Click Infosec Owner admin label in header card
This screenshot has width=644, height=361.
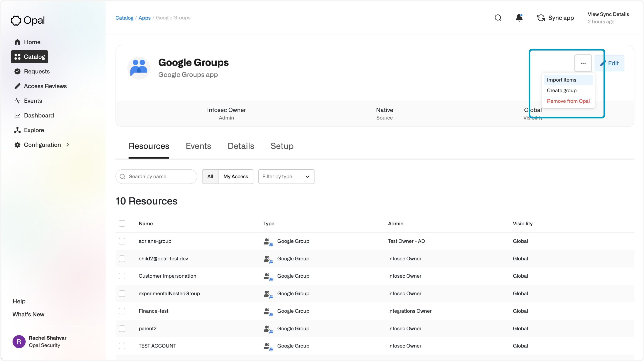point(226,110)
